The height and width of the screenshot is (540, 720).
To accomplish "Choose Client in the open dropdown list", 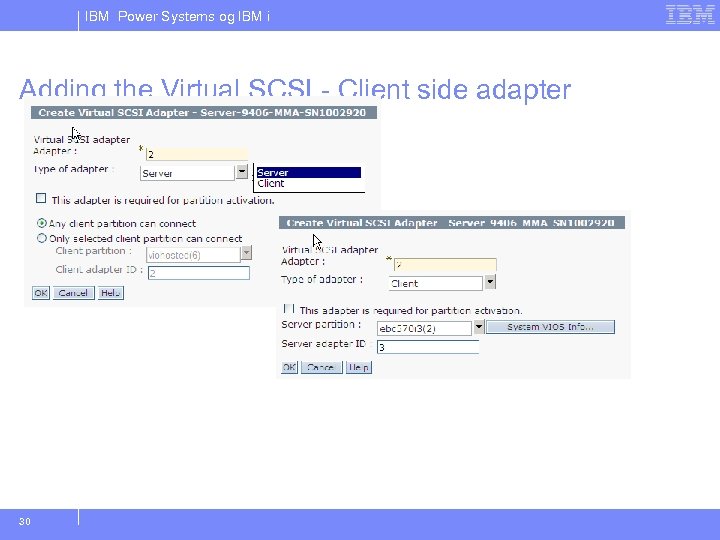I will coord(309,183).
